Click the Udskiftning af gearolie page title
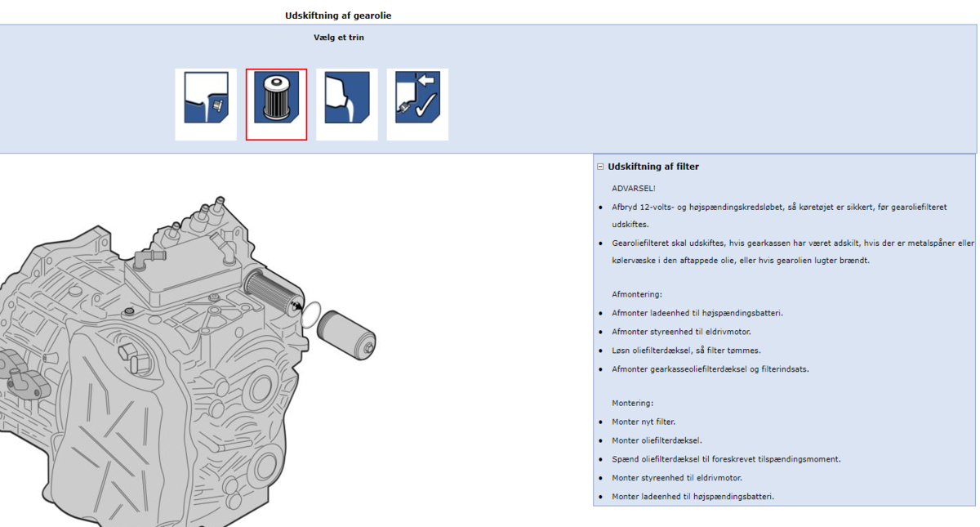The width and height of the screenshot is (980, 527). (x=337, y=16)
